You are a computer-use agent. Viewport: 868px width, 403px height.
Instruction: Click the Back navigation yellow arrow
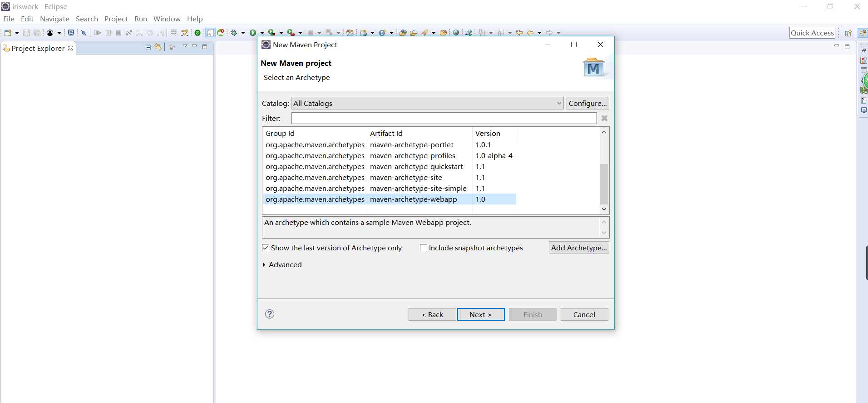[x=530, y=33]
